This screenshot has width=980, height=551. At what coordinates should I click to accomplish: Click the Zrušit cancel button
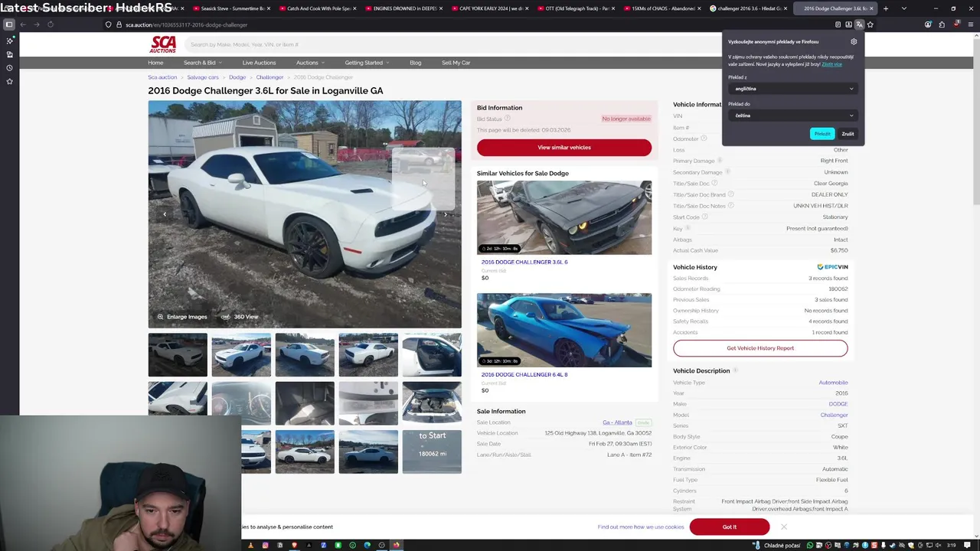coord(848,134)
